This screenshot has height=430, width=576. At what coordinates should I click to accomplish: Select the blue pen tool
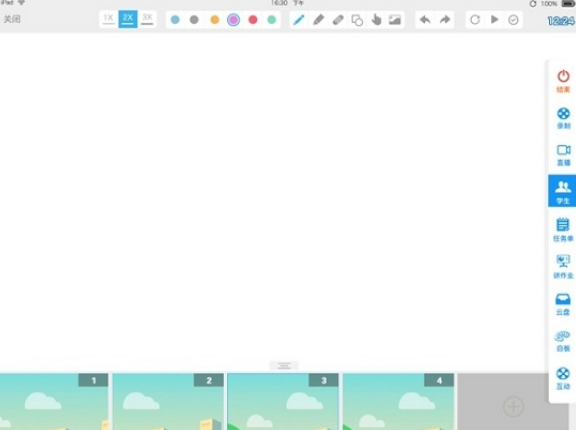click(299, 19)
